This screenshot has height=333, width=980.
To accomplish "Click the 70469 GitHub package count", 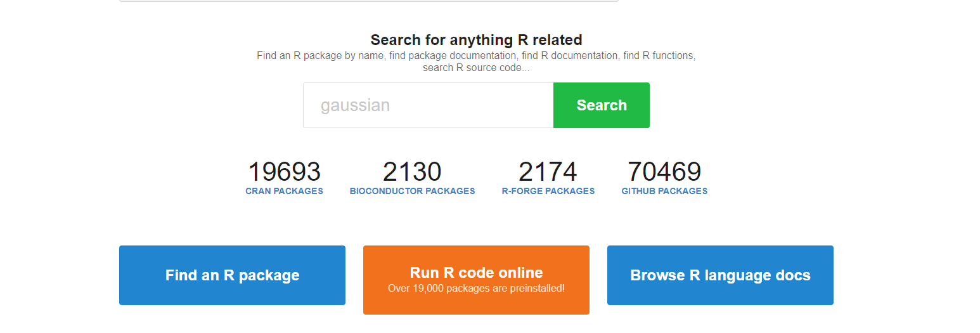I will (664, 172).
